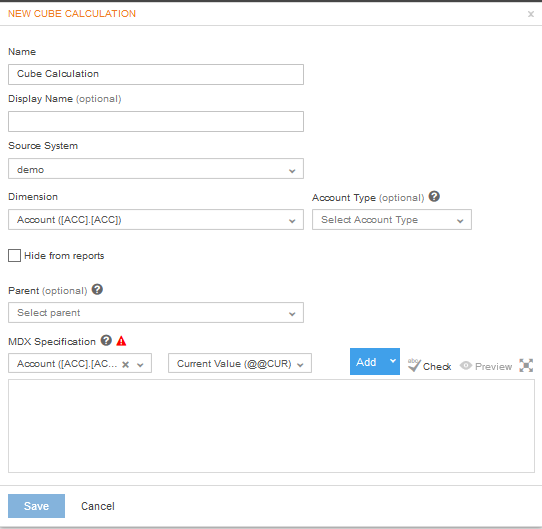Viewport: 542px width, 529px height.
Task: Open the Current Value (@@CUR) dropdown
Action: [x=240, y=363]
